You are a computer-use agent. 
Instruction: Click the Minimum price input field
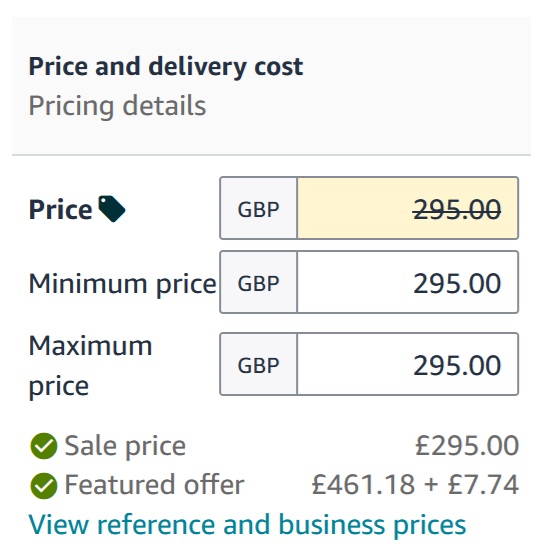point(408,282)
